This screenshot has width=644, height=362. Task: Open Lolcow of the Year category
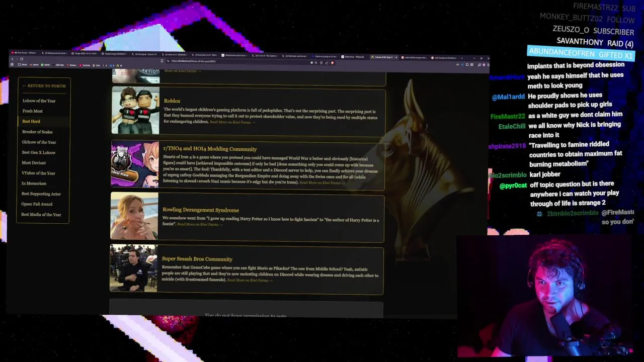(x=39, y=101)
